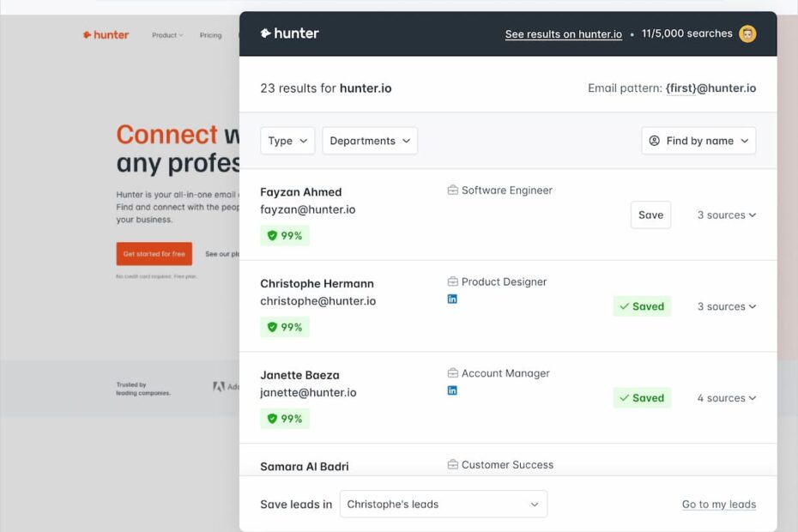This screenshot has height=532, width=798.
Task: Click Fayzan Ahmed's 99% verification badge
Action: click(x=285, y=234)
